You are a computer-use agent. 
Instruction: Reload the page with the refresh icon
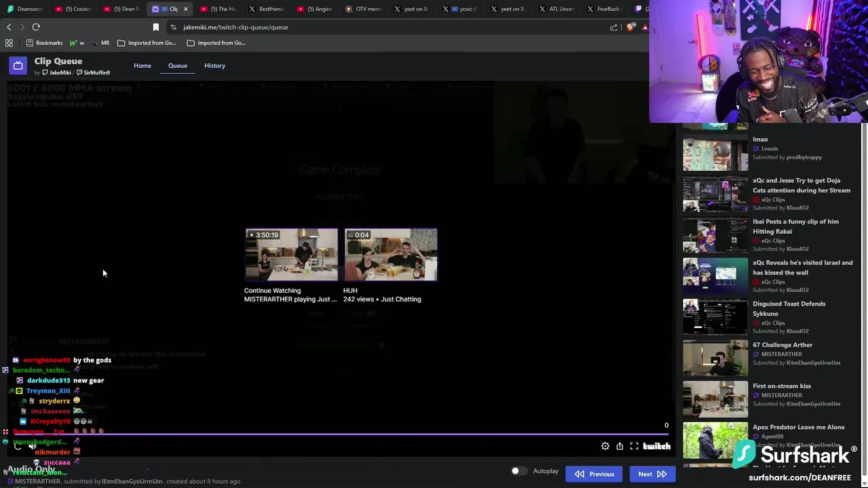(x=36, y=27)
